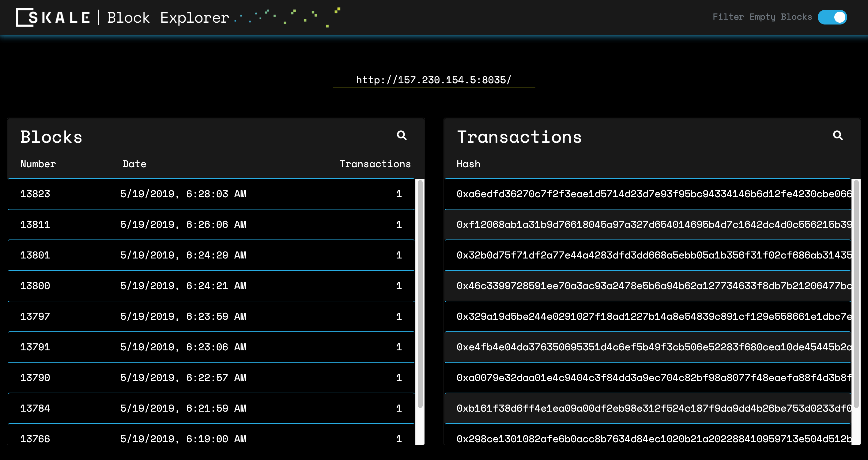Click the endpoint URL input field
Screen dimensions: 868x460
tap(434, 80)
